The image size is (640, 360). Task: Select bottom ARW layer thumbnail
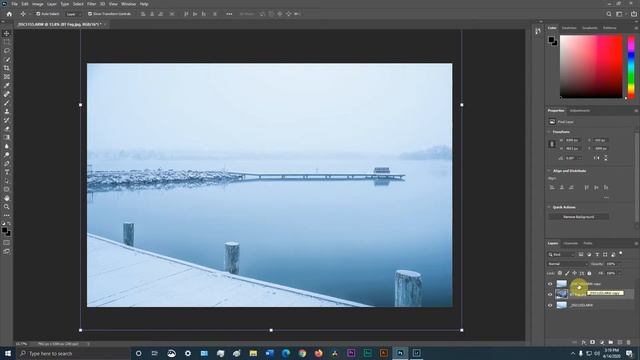[x=562, y=305]
